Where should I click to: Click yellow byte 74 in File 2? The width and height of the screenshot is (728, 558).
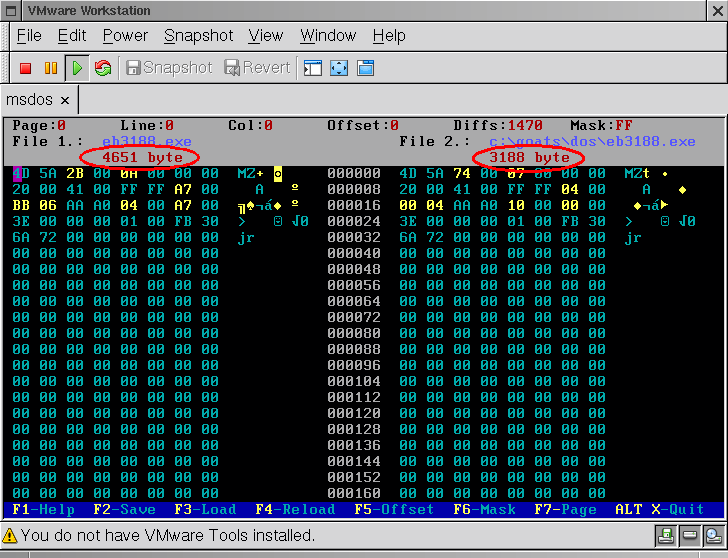click(x=462, y=174)
